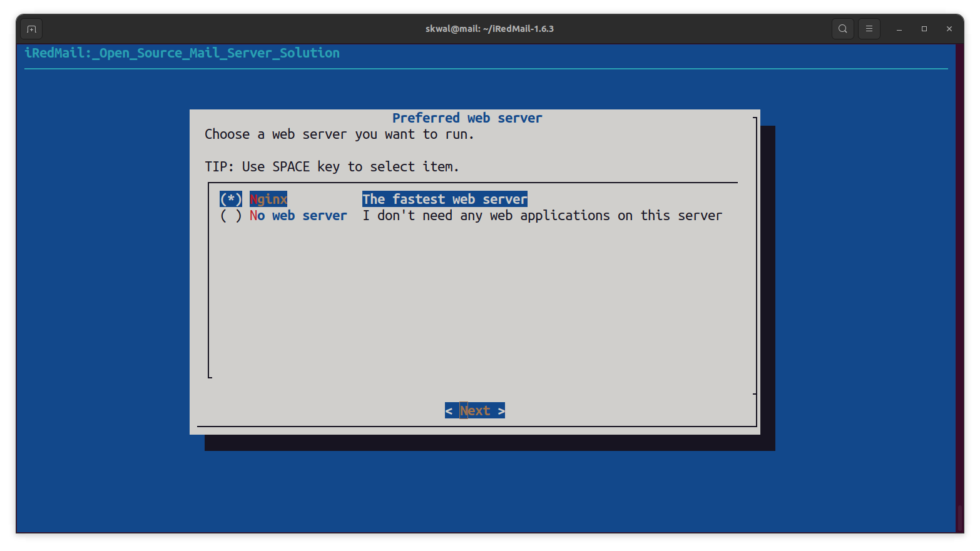Click the Nginx label

[268, 199]
